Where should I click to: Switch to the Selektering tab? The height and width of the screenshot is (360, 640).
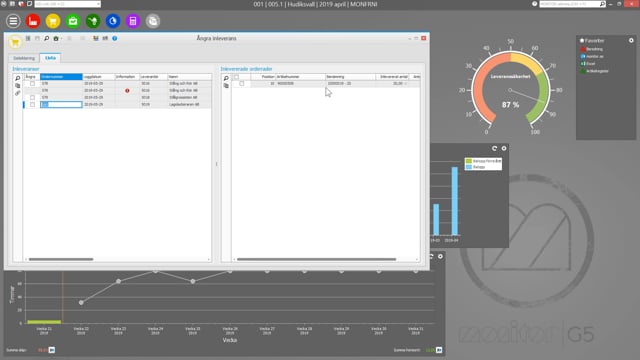24,58
